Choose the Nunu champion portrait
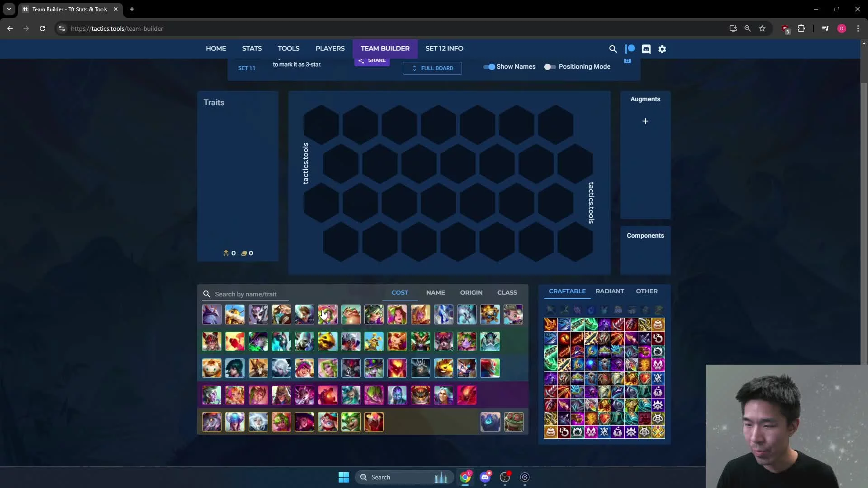Screen dimensions: 868x488 pyautogui.click(x=374, y=342)
